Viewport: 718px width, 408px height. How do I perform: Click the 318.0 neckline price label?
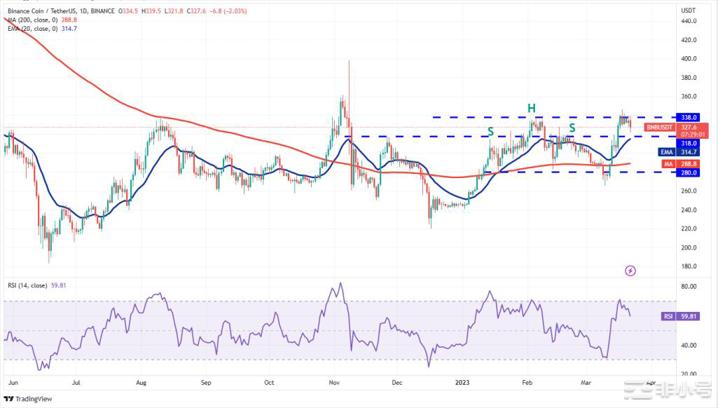click(687, 143)
